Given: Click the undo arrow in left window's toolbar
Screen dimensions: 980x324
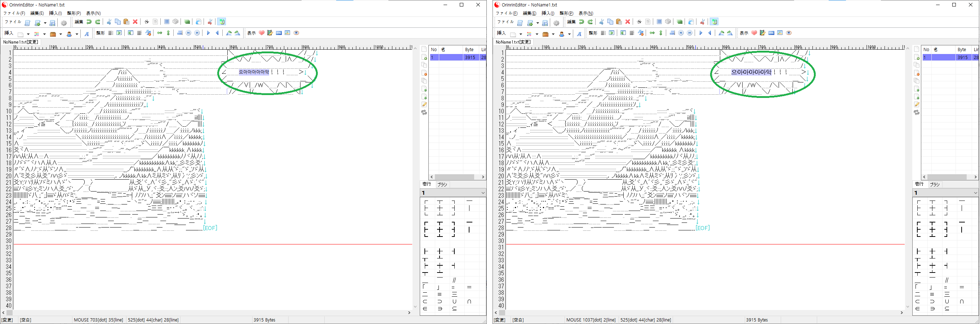Looking at the screenshot, I should (89, 22).
